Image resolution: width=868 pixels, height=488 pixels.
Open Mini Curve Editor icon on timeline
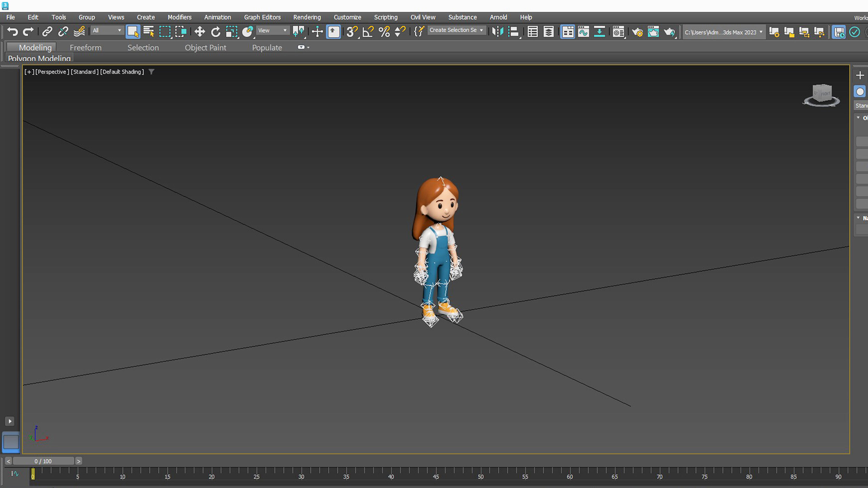15,474
